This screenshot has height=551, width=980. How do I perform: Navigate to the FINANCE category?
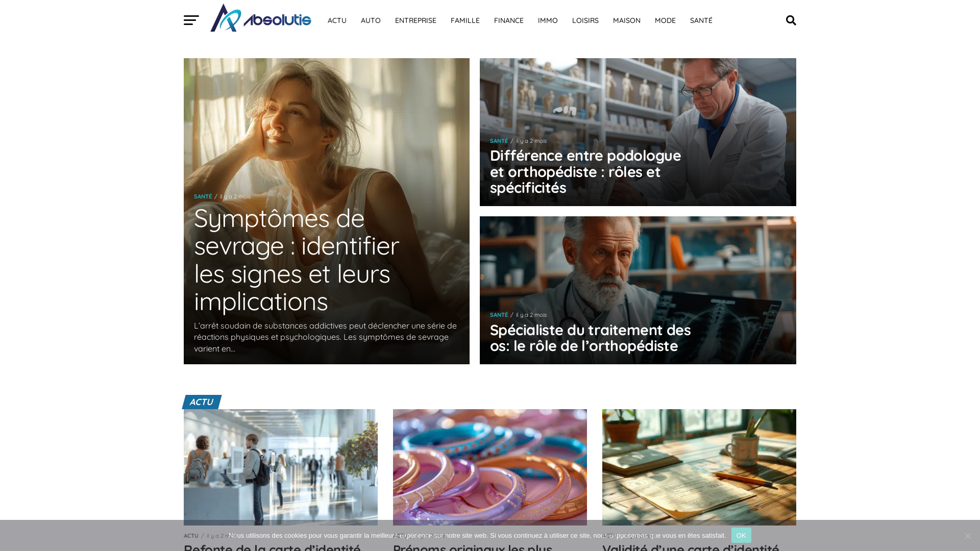point(509,20)
